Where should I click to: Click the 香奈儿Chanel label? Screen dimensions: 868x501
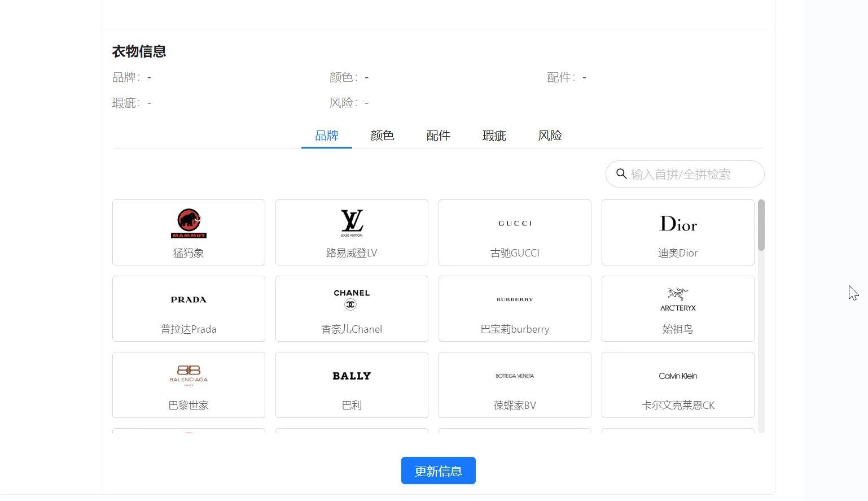(352, 329)
